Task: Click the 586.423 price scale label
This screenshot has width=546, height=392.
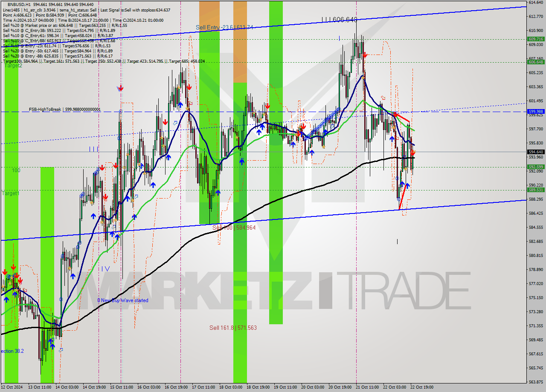Action: (536, 213)
